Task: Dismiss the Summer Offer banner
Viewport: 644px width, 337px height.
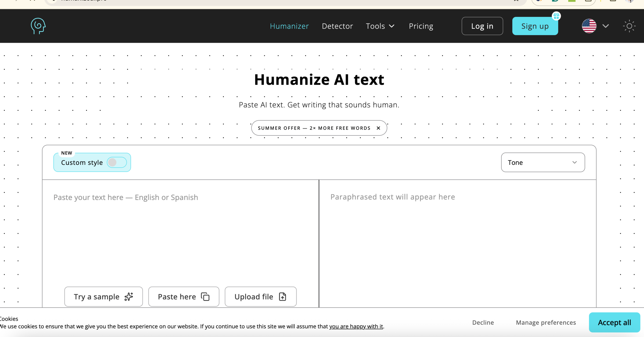Action: pyautogui.click(x=378, y=128)
